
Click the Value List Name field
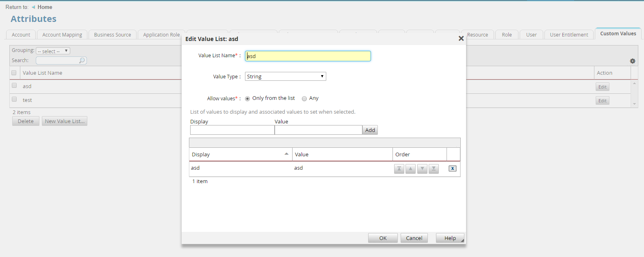(x=308, y=56)
